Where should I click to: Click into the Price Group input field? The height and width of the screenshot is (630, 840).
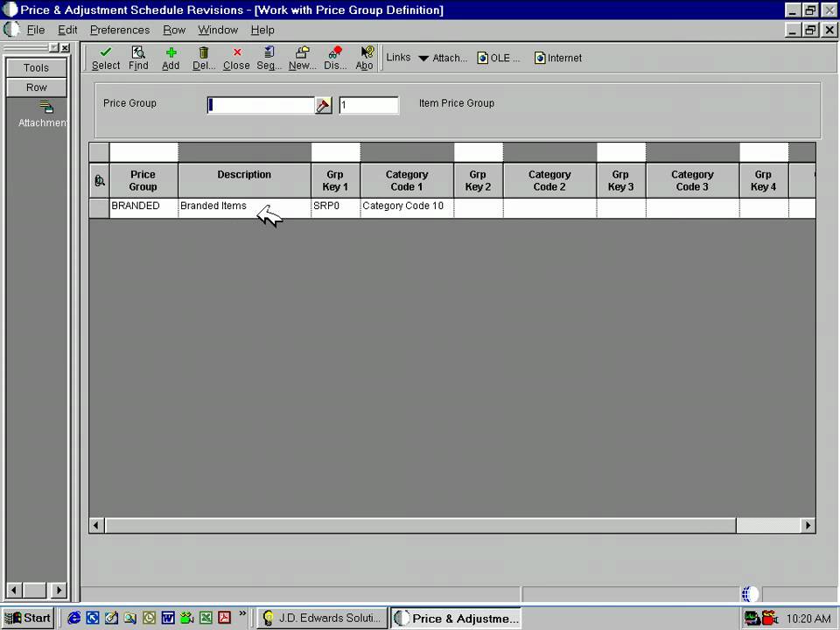tap(261, 105)
